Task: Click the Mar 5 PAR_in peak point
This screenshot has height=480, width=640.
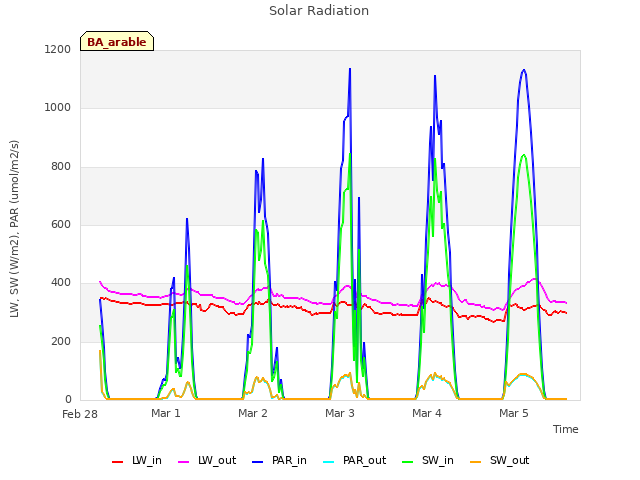Action: tap(524, 70)
